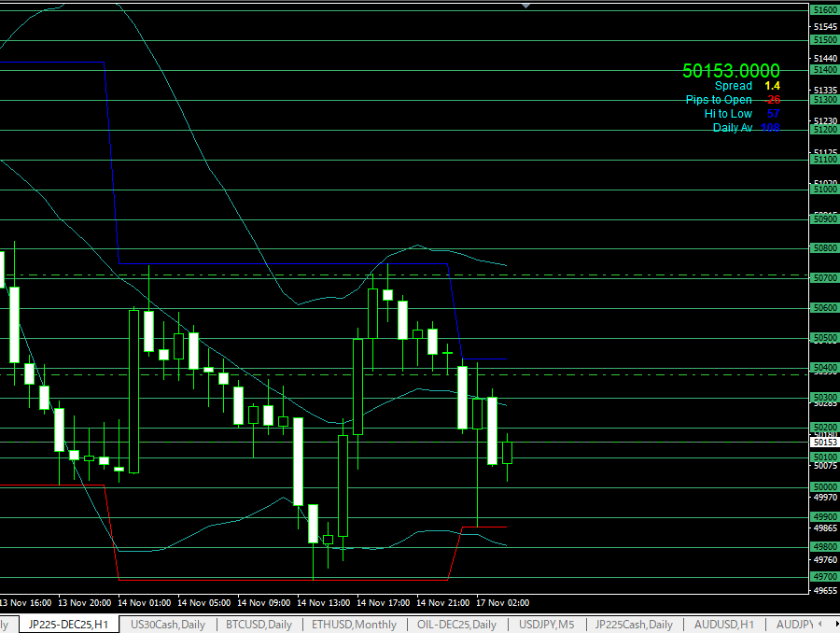Click the 14 Nov 13:00 time label
The height and width of the screenshot is (633, 840).
(x=323, y=603)
